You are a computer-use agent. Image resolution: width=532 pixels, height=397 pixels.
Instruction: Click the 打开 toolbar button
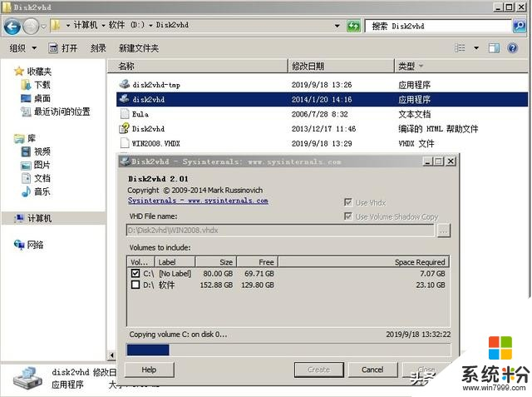[x=63, y=48]
